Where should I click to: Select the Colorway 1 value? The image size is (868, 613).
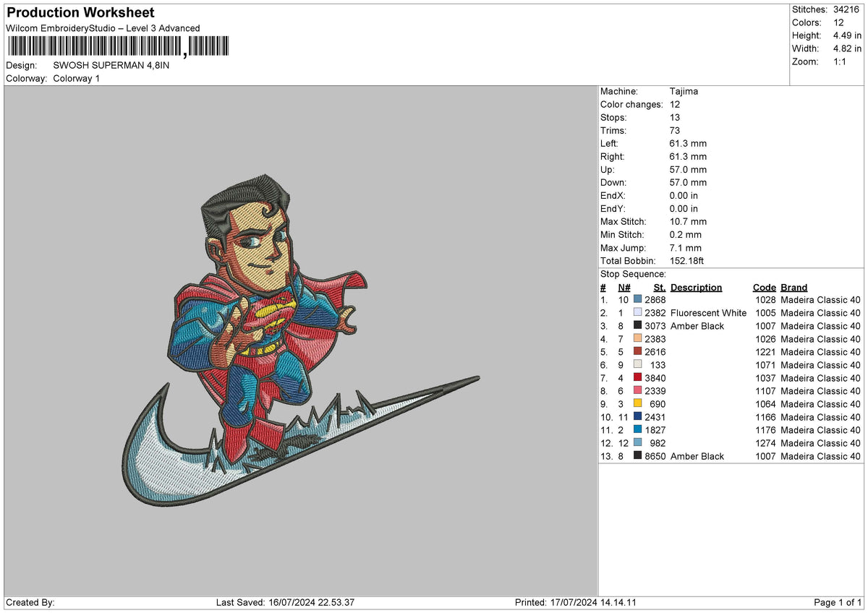click(77, 78)
